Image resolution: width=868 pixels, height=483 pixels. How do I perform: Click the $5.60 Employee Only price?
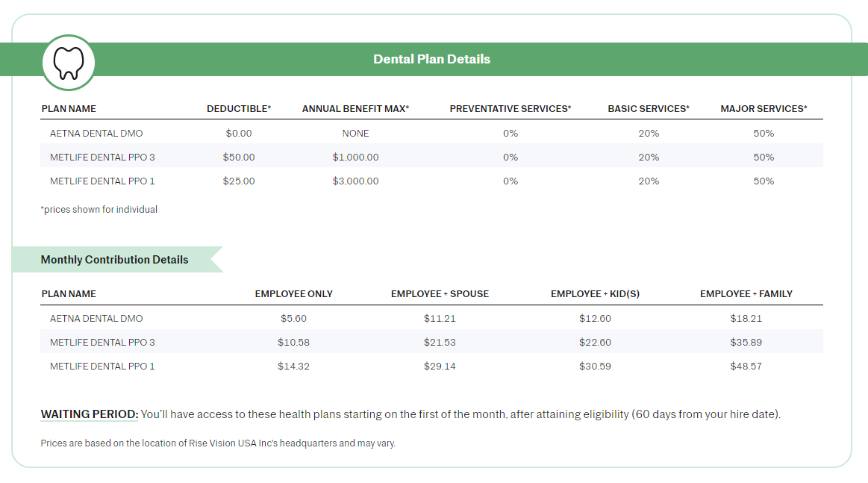[293, 318]
